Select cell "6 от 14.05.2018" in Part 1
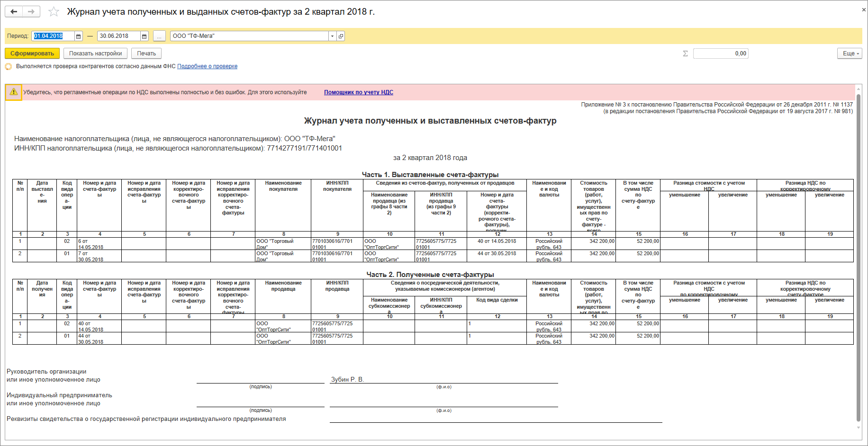This screenshot has width=868, height=446. (99, 244)
